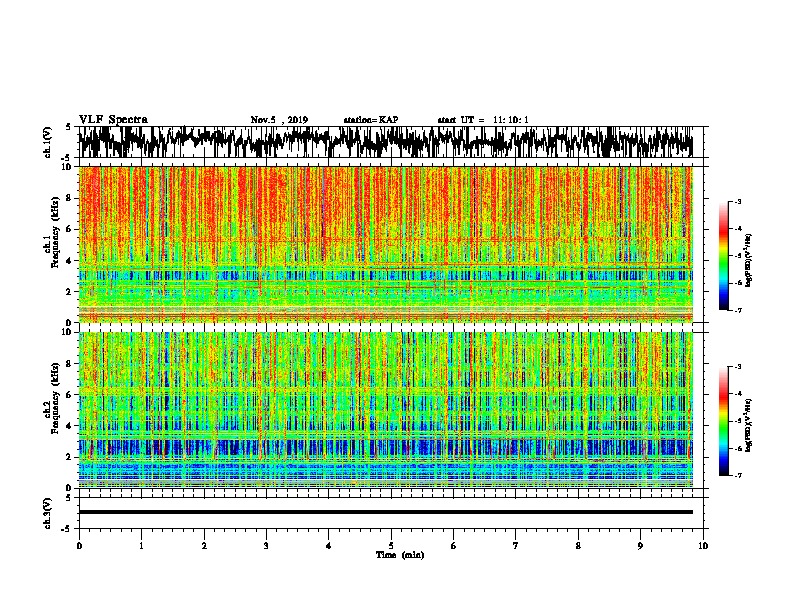Click the 'start UT = 11:10: 1' text
Viewport: 792px width, 612px height.
click(x=483, y=120)
